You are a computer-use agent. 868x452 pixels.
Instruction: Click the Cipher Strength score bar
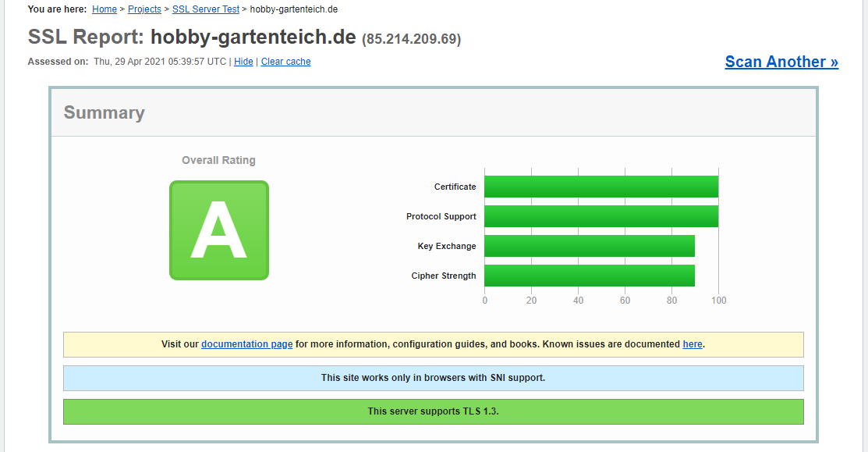(590, 276)
